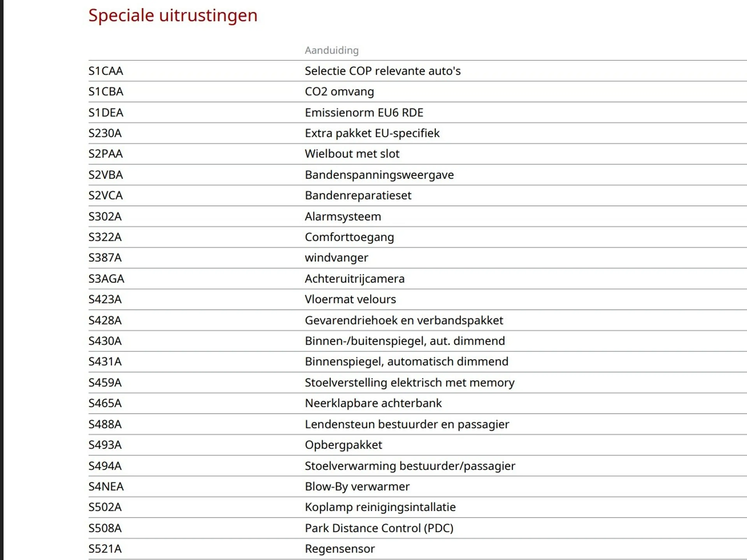Screen dimensions: 747x560
Task: Click the Emissienorm EU6 RDE row
Action: coord(418,112)
